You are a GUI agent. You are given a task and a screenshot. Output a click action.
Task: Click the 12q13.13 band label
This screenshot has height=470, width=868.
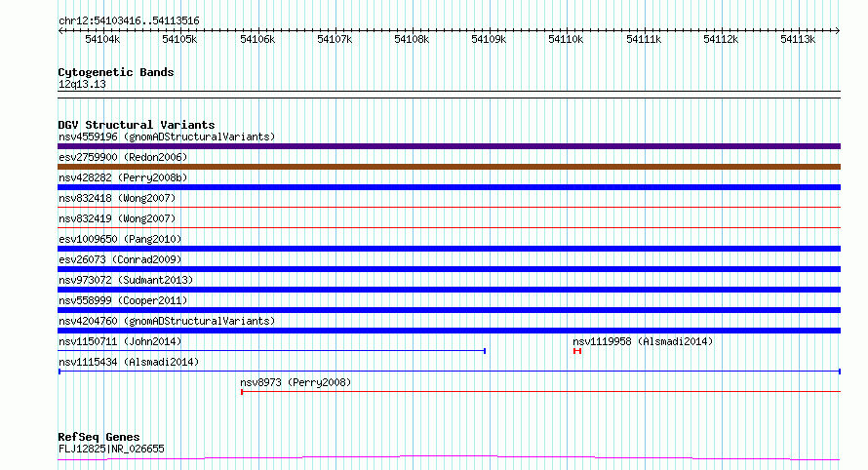(x=82, y=84)
